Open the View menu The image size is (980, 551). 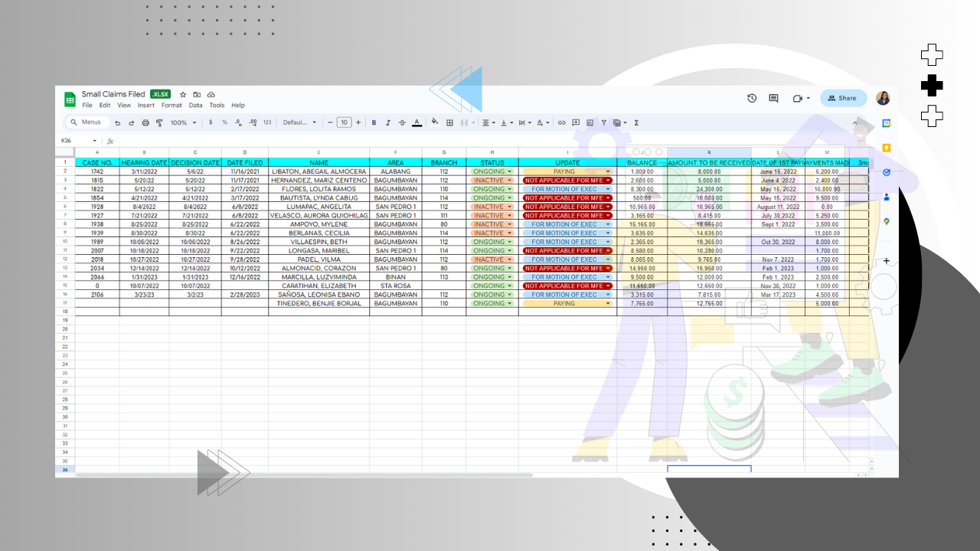(124, 106)
